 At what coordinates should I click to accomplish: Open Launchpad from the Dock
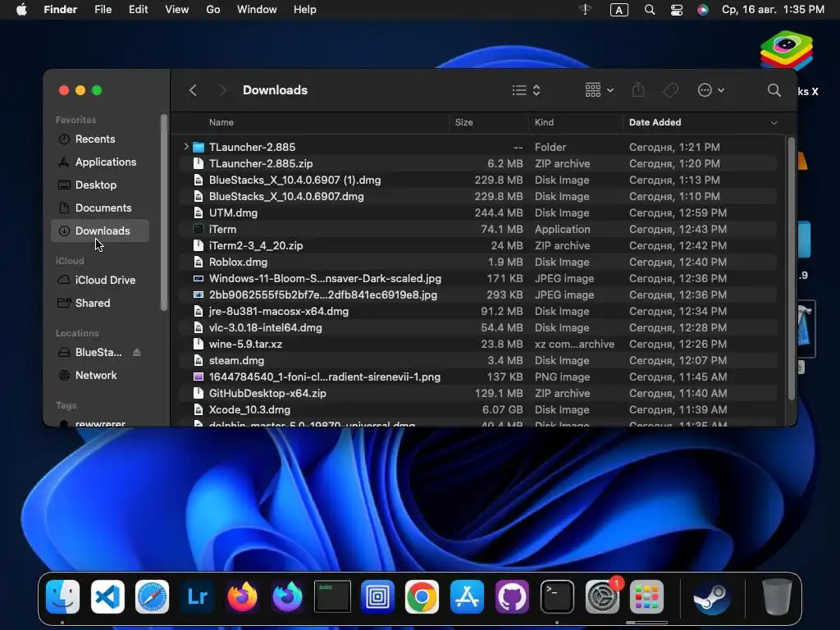pos(646,596)
